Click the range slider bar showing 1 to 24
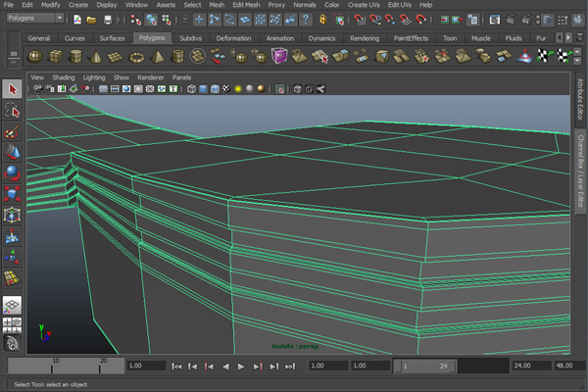Image resolution: width=588 pixels, height=392 pixels. 424,366
